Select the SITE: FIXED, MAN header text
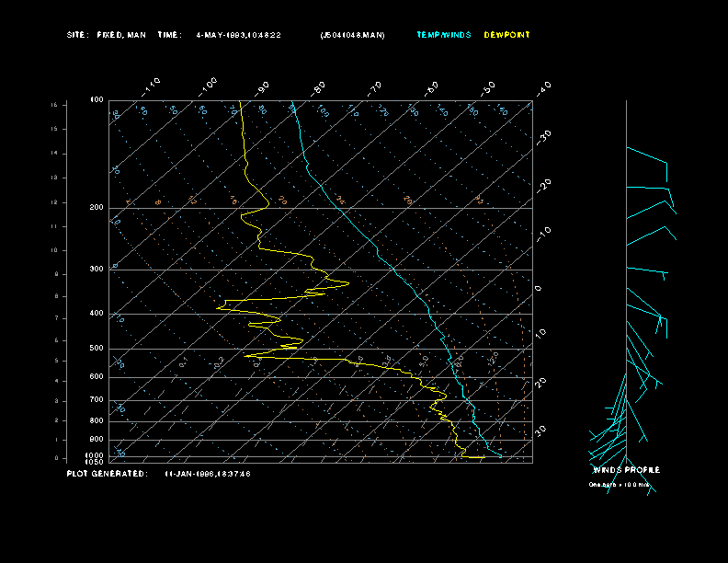728x563 pixels. [x=108, y=35]
